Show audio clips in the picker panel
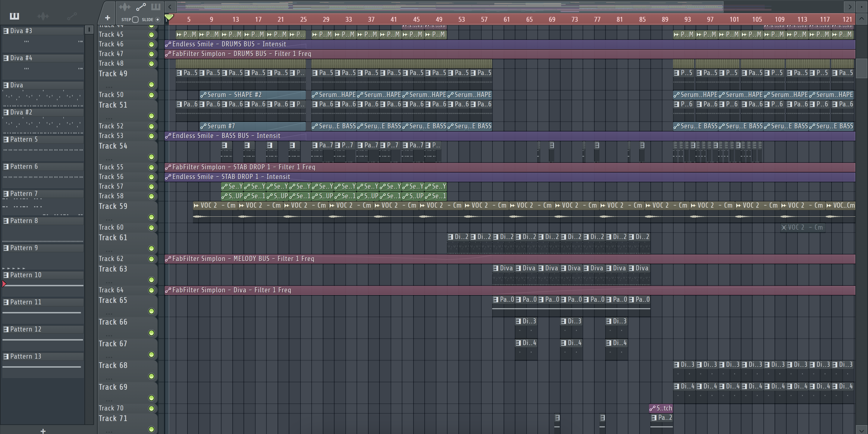This screenshot has width=868, height=434. tap(43, 16)
